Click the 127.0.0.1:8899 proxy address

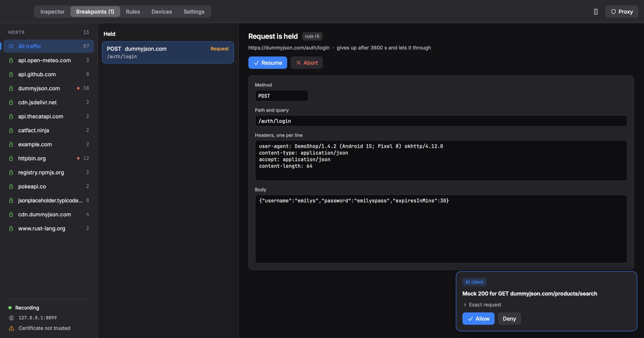point(38,318)
